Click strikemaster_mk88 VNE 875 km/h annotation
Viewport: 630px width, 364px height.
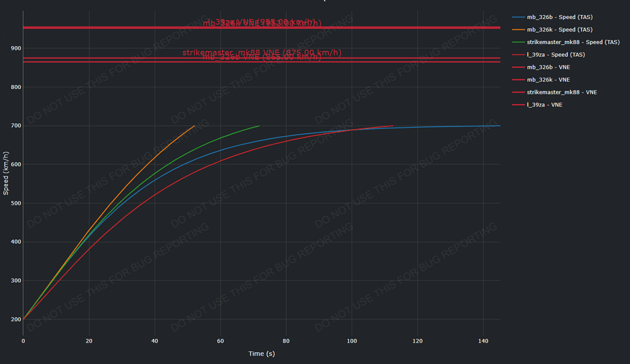(261, 52)
